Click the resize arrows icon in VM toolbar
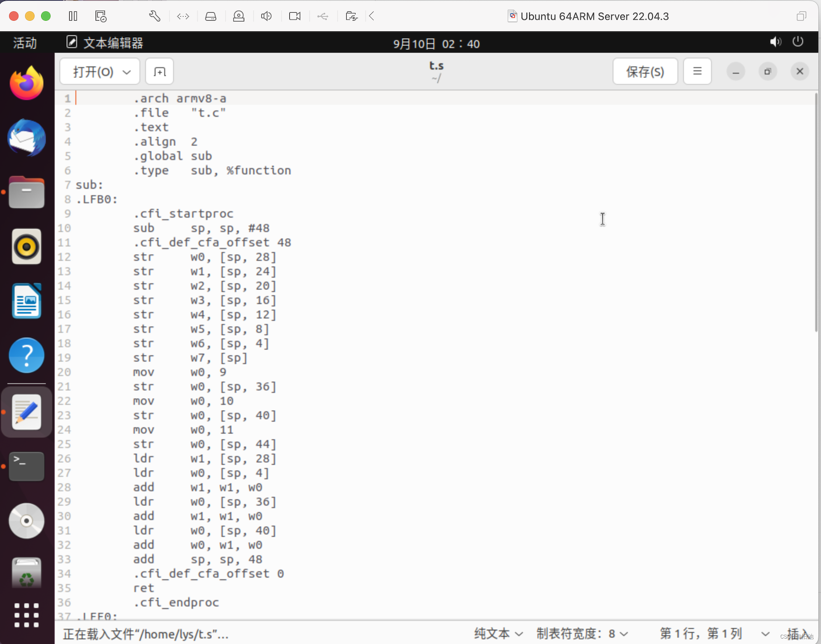Image resolution: width=821 pixels, height=644 pixels. tap(183, 16)
